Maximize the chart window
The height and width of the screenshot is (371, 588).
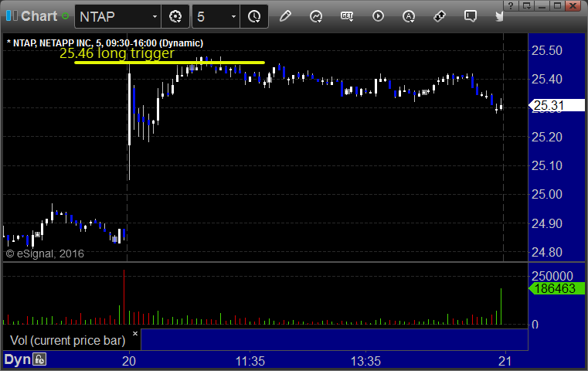point(558,5)
